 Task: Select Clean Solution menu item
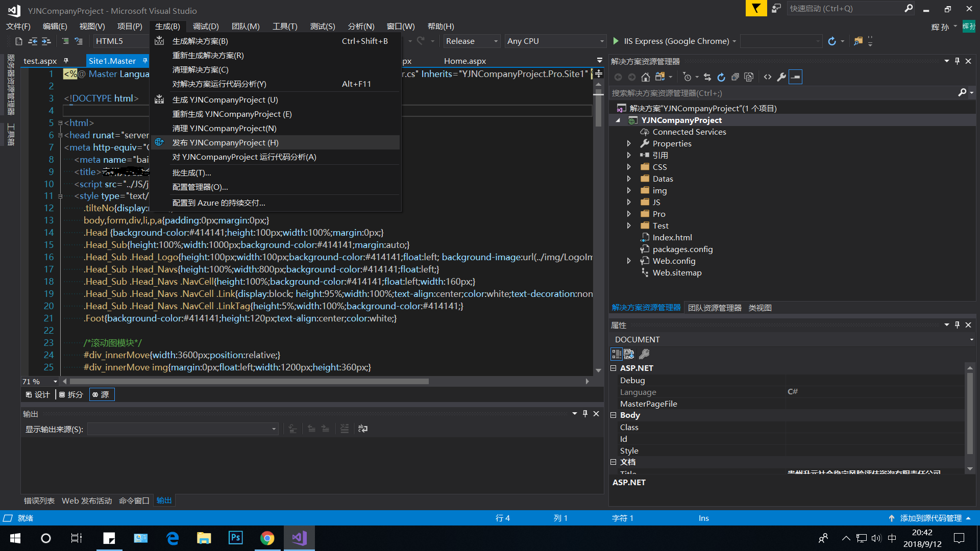[276, 70]
